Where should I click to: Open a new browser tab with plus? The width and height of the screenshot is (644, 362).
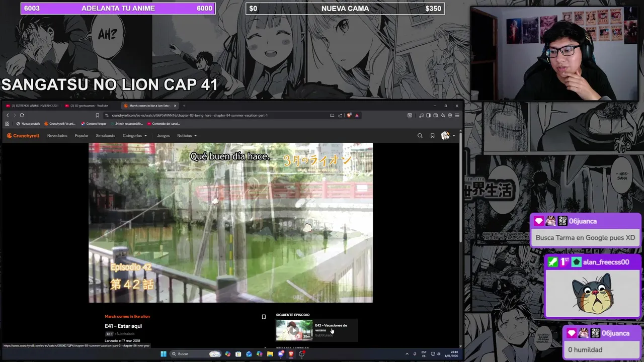tap(184, 106)
